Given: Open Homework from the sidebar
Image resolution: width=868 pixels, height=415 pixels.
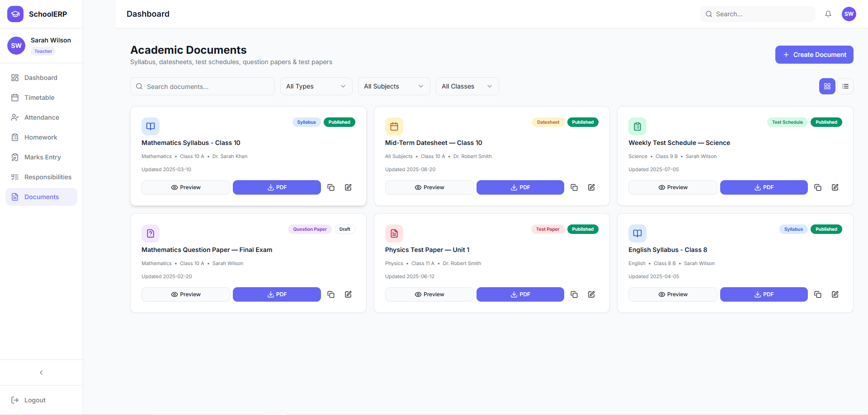Looking at the screenshot, I should (x=41, y=137).
